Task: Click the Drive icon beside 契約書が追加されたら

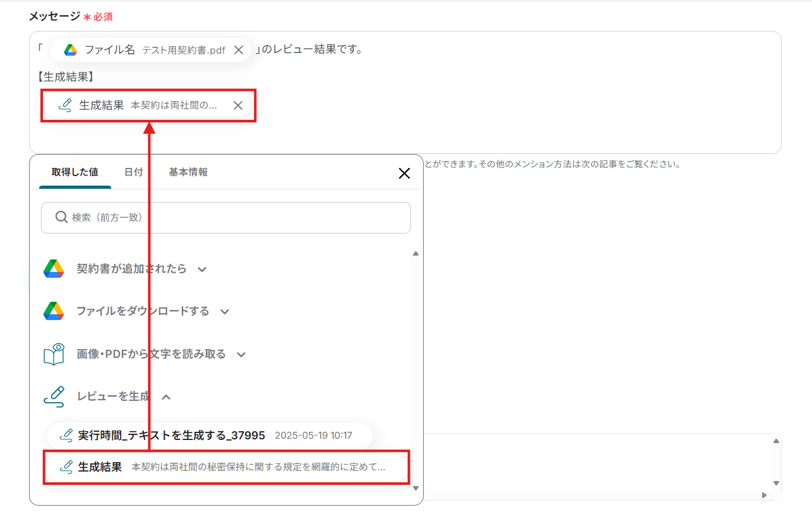Action: point(54,269)
